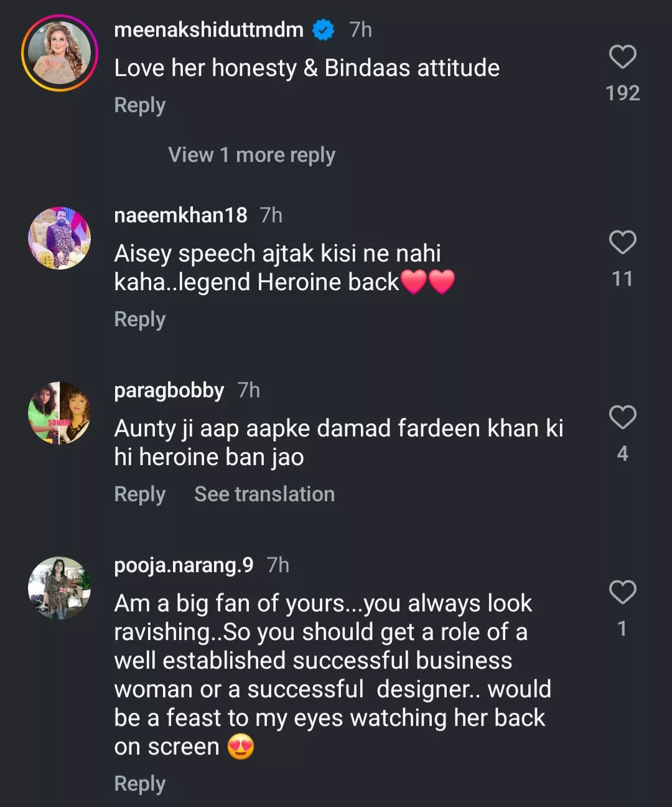Open meenakshiduttmdm's profile picture
The height and width of the screenshot is (807, 672).
[x=60, y=54]
